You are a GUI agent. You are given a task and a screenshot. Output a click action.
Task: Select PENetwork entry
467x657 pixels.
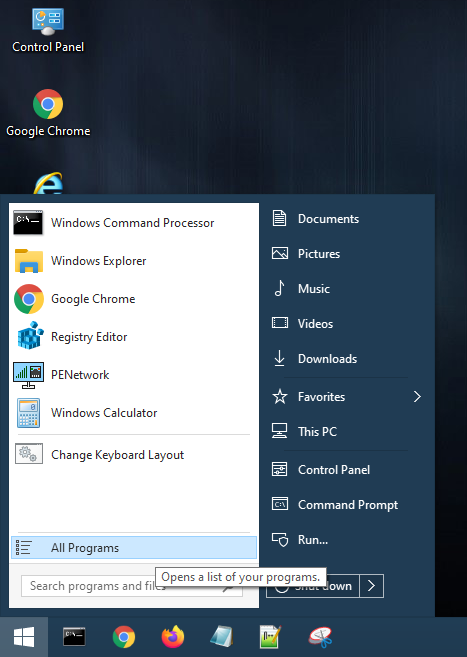(80, 375)
